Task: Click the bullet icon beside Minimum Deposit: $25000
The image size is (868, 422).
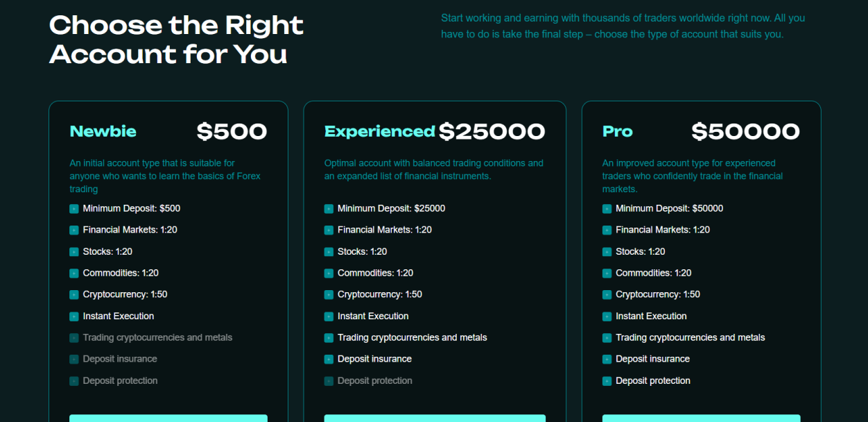Action: click(x=329, y=209)
